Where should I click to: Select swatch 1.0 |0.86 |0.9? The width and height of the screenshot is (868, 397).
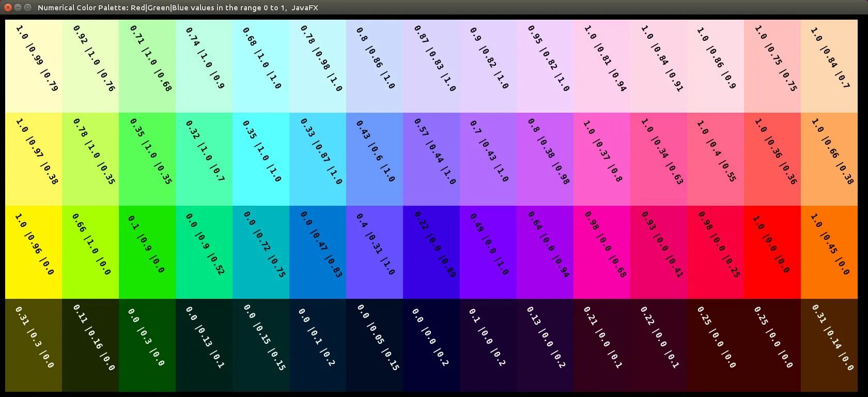pyautogui.click(x=716, y=66)
